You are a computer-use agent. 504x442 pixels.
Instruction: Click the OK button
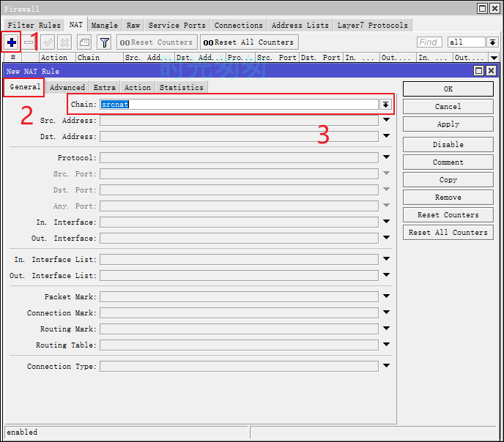pos(448,89)
